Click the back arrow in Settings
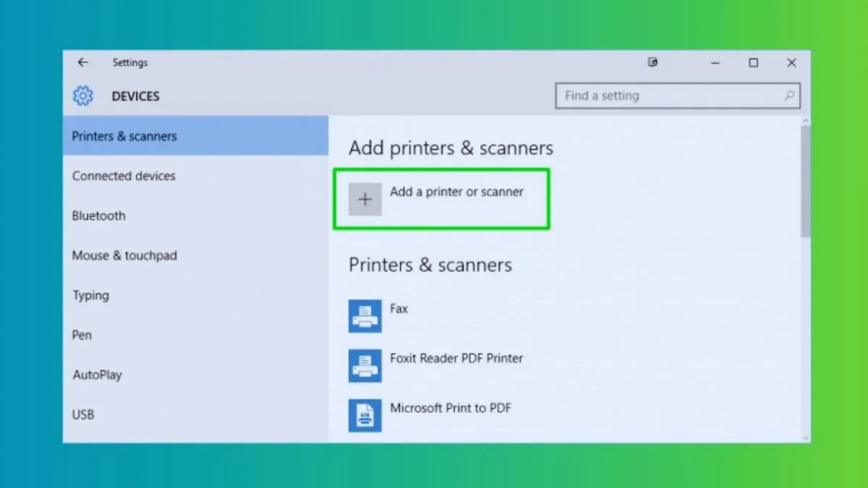The height and width of the screenshot is (488, 868). pos(82,63)
